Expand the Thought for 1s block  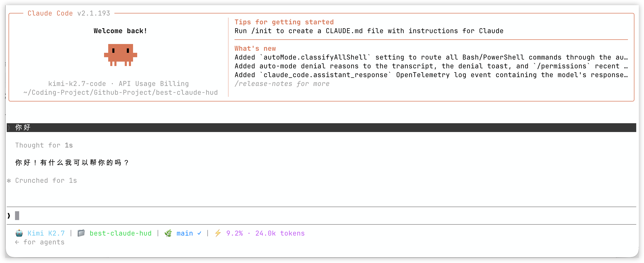[44, 145]
